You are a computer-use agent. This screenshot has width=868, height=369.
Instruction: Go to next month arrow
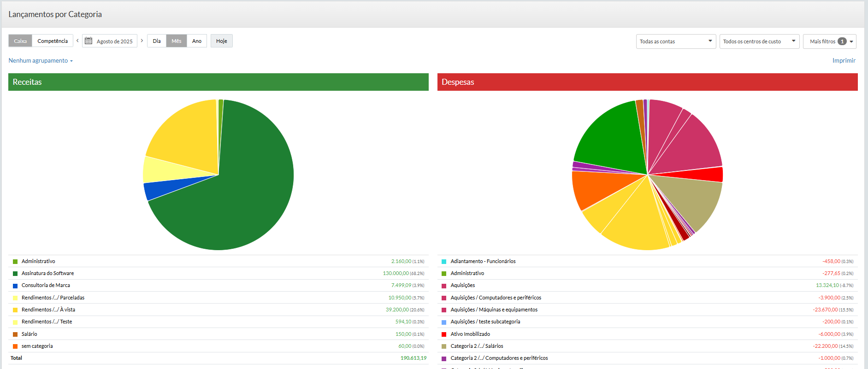pyautogui.click(x=142, y=41)
